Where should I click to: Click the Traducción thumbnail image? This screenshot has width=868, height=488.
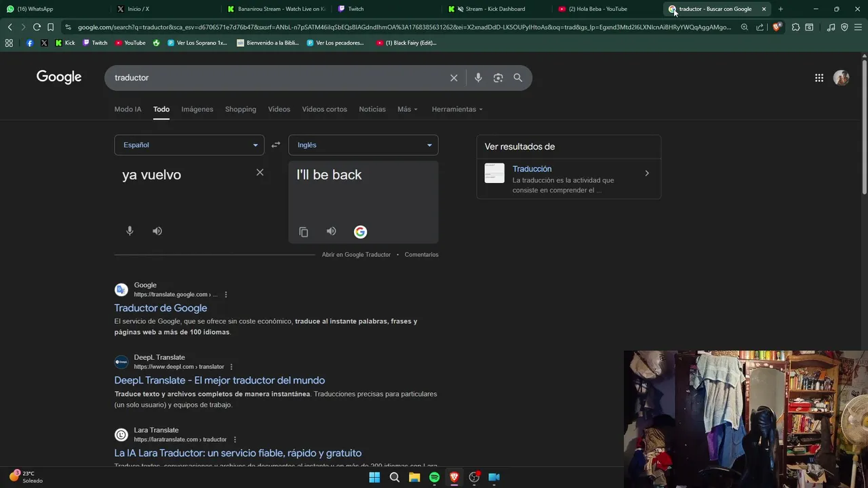494,174
